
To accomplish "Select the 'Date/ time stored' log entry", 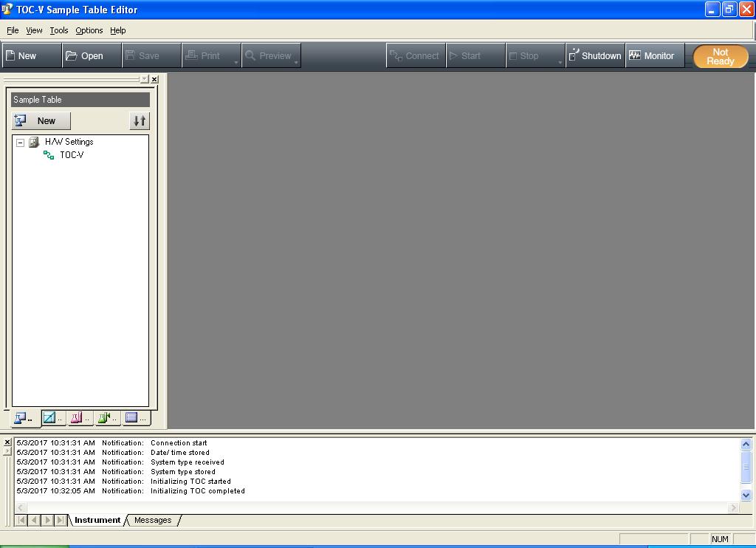I will (113, 453).
